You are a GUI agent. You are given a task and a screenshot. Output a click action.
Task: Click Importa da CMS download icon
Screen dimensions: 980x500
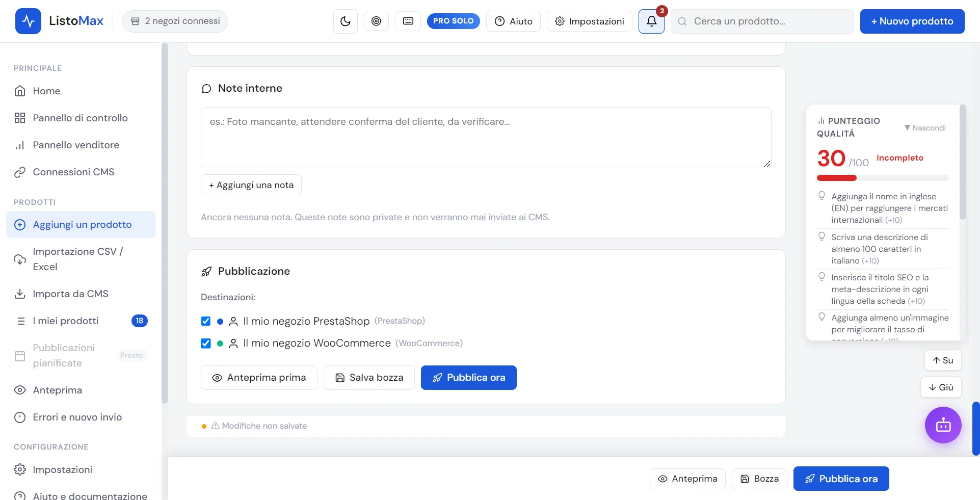tap(20, 294)
